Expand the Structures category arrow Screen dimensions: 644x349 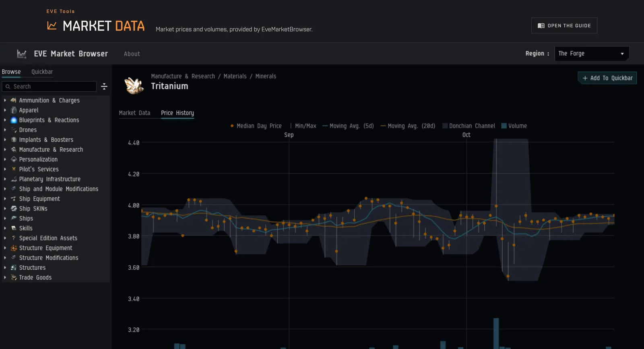point(5,268)
